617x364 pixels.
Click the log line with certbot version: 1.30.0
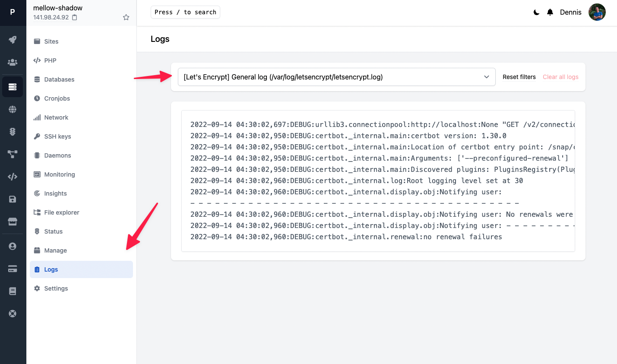point(348,136)
